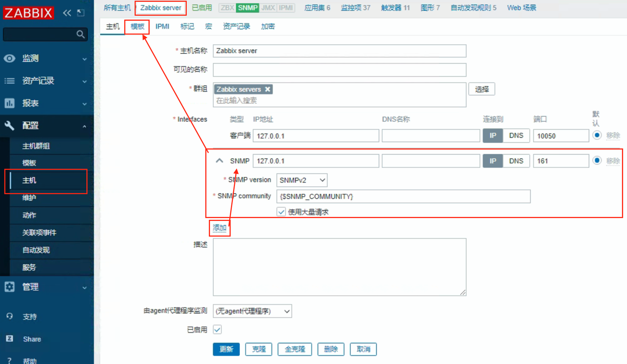627x364 pixels.
Task: Remove Zabbix servers group tag
Action: click(268, 89)
